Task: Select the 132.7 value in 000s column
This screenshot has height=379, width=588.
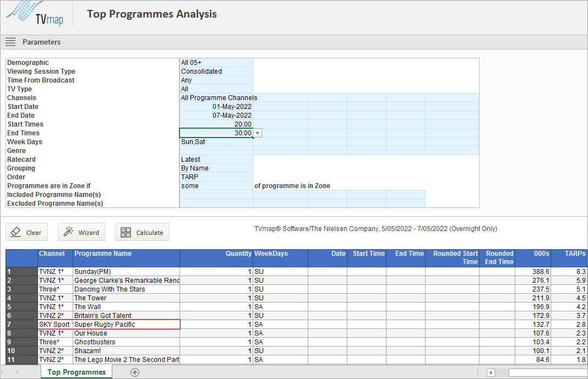Action: [x=533, y=325]
